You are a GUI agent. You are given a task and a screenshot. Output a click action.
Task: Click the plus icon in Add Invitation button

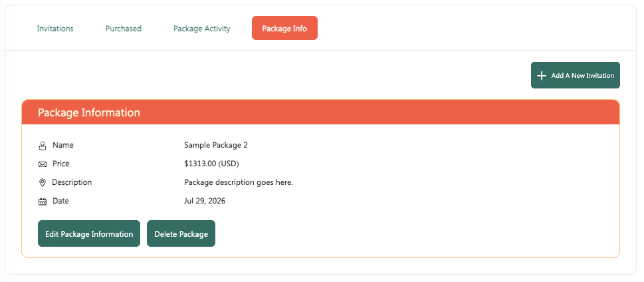coord(542,76)
